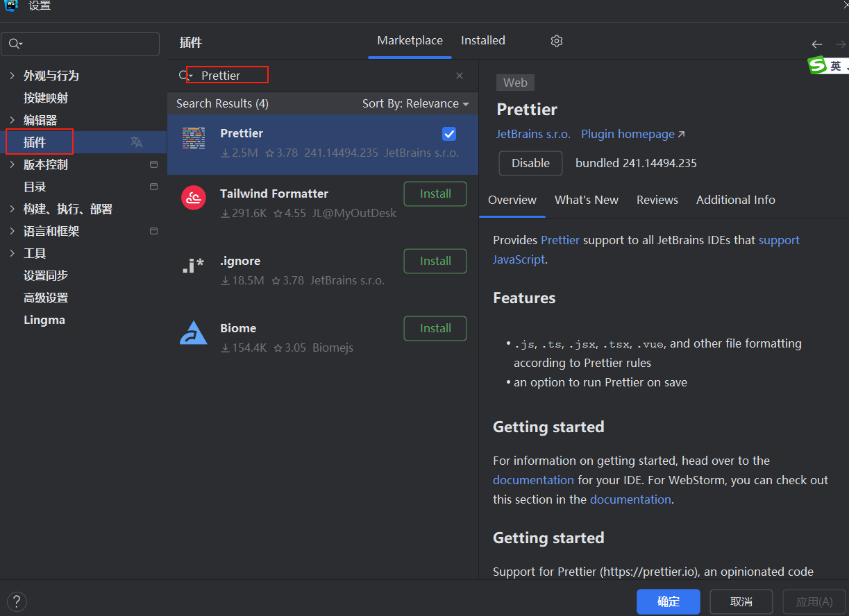Open help with the question mark icon
Screen dimensions: 849x616
coord(16,601)
